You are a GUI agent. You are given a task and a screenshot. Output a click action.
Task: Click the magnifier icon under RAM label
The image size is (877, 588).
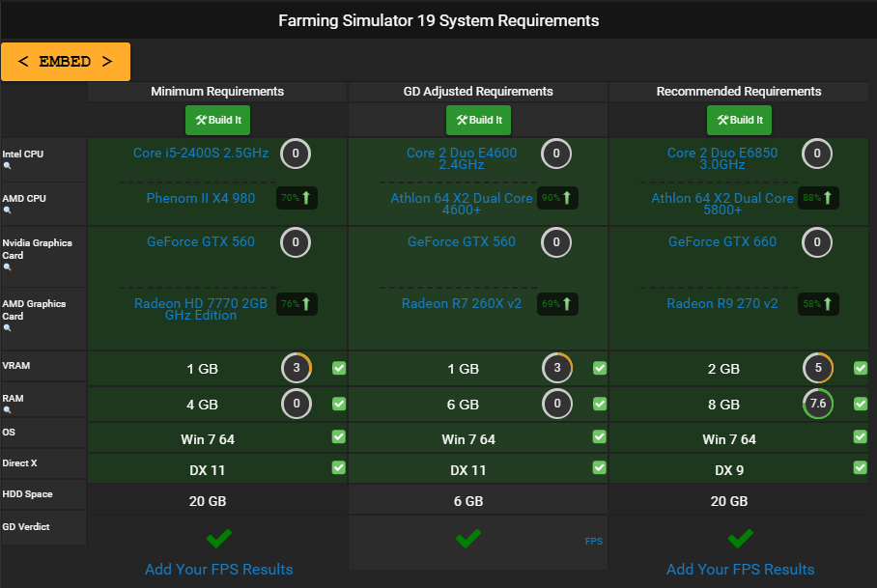tap(8, 410)
